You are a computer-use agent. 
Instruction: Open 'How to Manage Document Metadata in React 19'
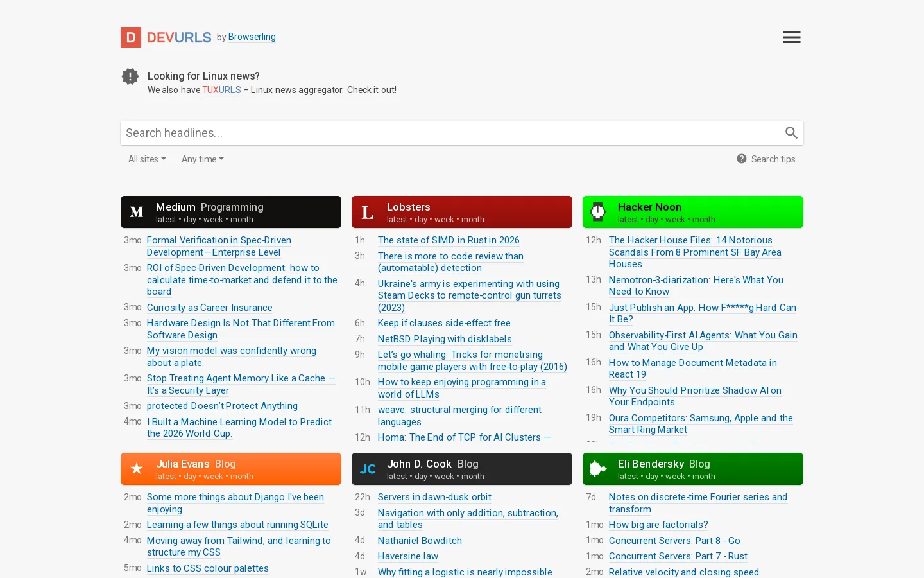point(693,369)
